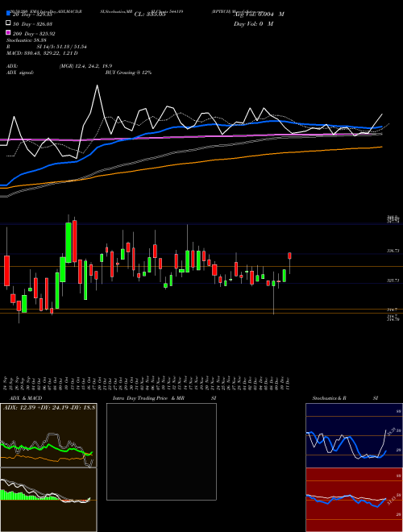
Task: Click the ADX indicator chart with green line
Action: point(48,435)
